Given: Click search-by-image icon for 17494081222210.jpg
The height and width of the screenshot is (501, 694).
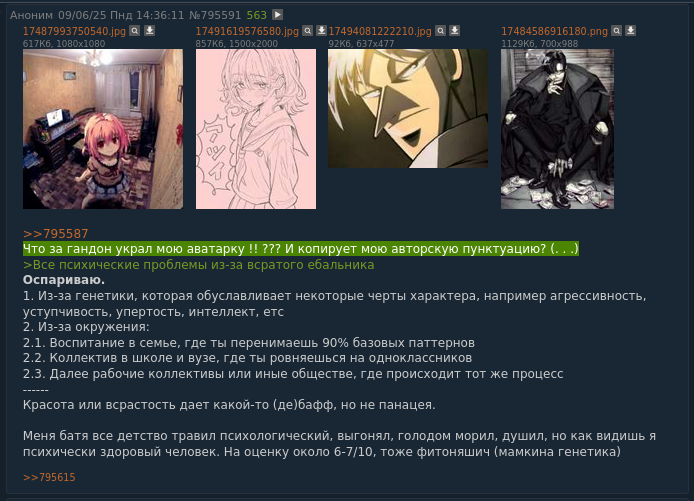Looking at the screenshot, I should tap(440, 31).
